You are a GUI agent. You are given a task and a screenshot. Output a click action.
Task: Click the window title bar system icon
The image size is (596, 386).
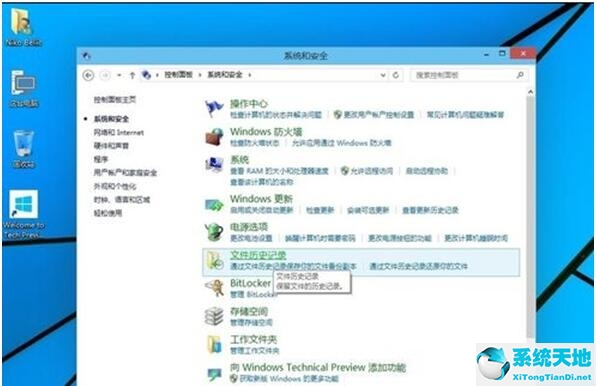coord(87,56)
